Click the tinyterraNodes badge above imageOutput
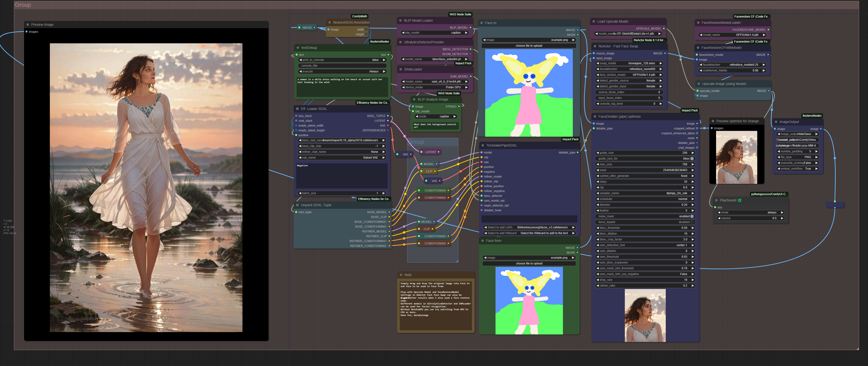The width and height of the screenshot is (868, 366). point(811,116)
